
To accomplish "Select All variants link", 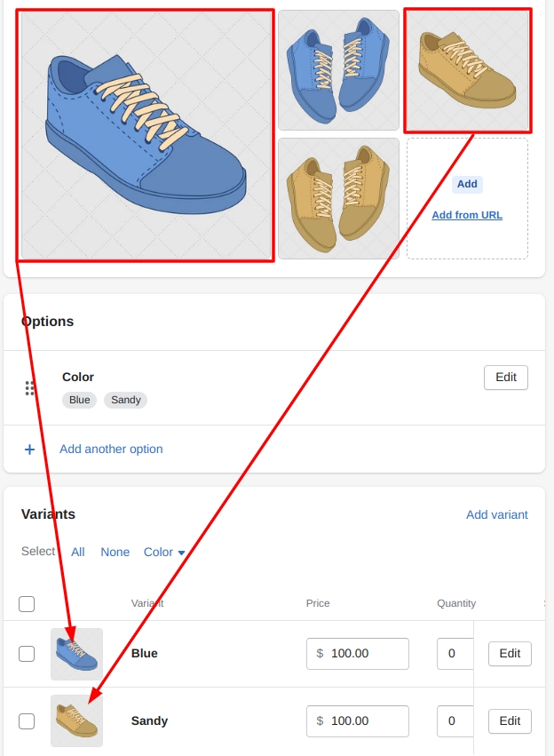I will (78, 552).
